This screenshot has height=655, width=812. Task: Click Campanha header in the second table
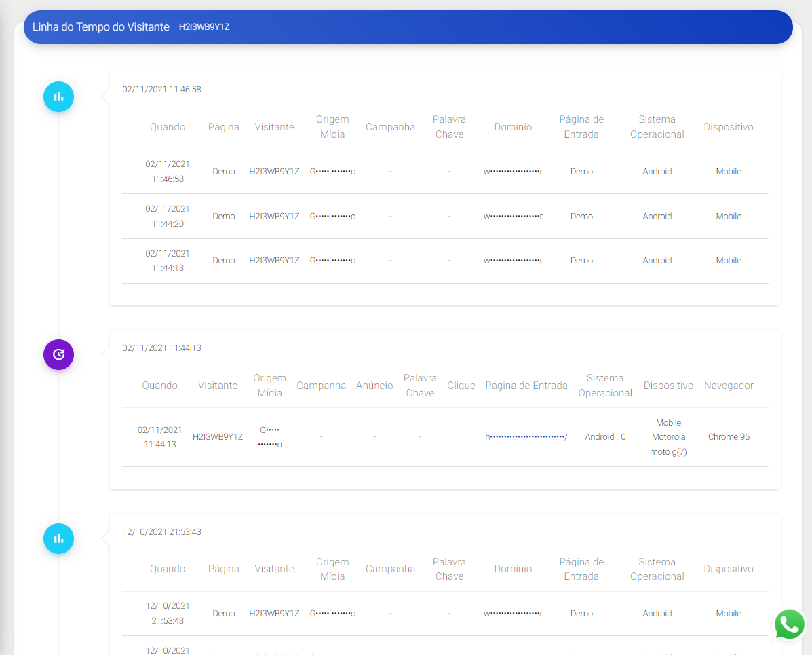(321, 386)
